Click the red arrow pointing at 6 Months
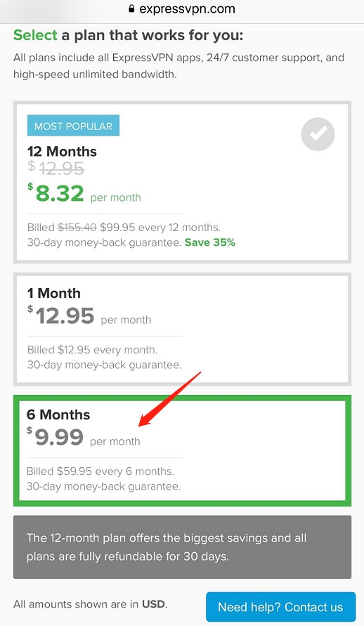 170,399
